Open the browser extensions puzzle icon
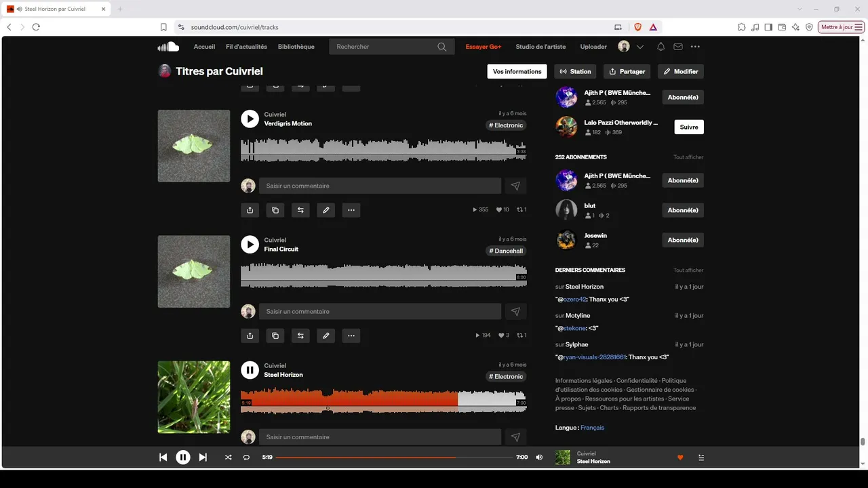The height and width of the screenshot is (488, 868). click(x=741, y=27)
